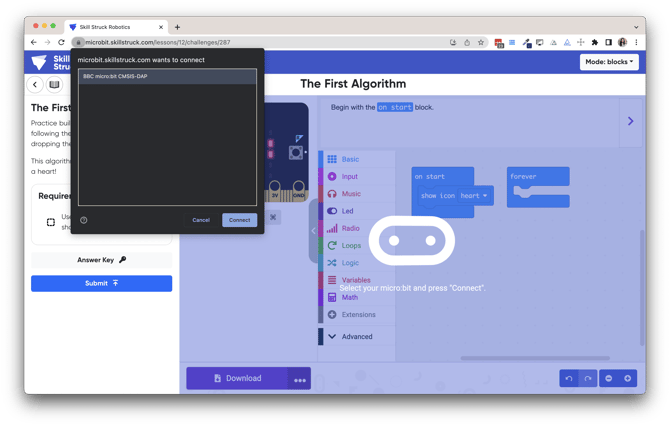Image resolution: width=670 pixels, height=426 pixels.
Task: Expand the Advanced blocks section
Action: (356, 336)
